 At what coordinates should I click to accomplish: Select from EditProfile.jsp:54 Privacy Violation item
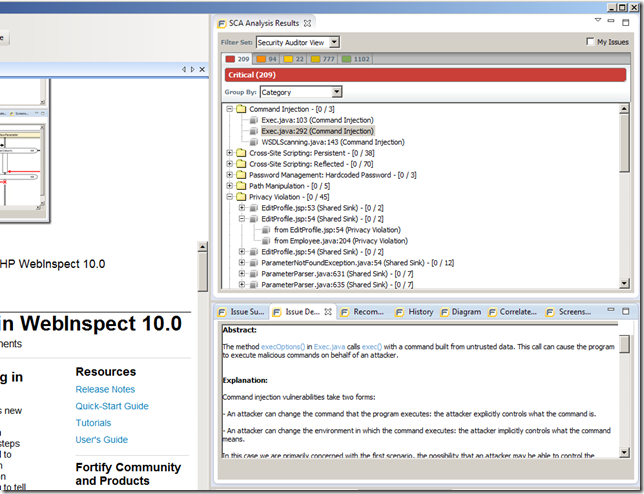(337, 230)
